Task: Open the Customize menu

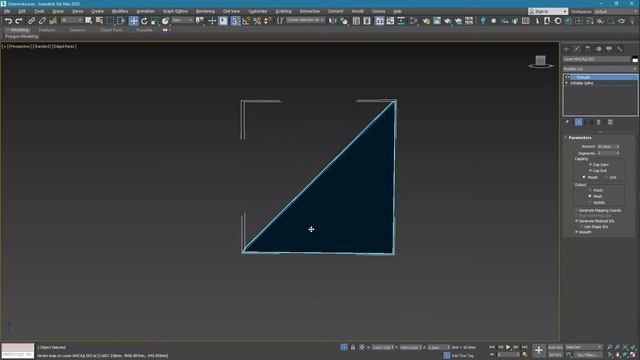Action: (x=258, y=11)
